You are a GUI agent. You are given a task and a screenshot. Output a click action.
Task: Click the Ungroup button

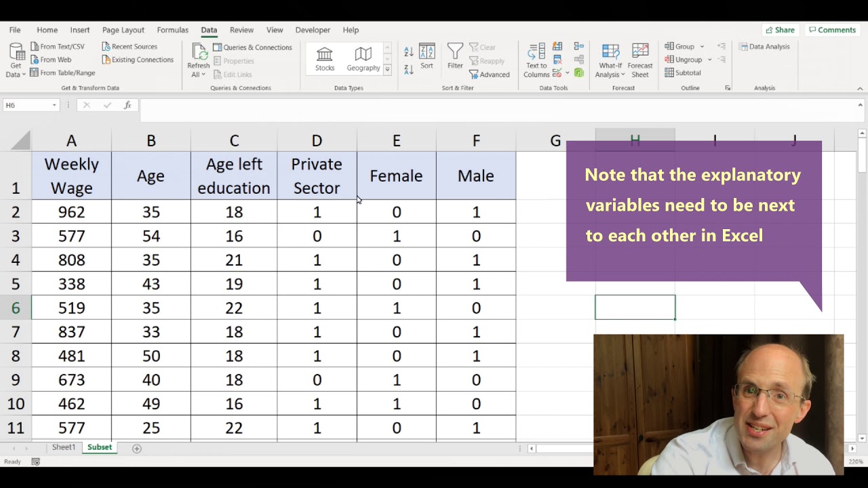pos(684,60)
